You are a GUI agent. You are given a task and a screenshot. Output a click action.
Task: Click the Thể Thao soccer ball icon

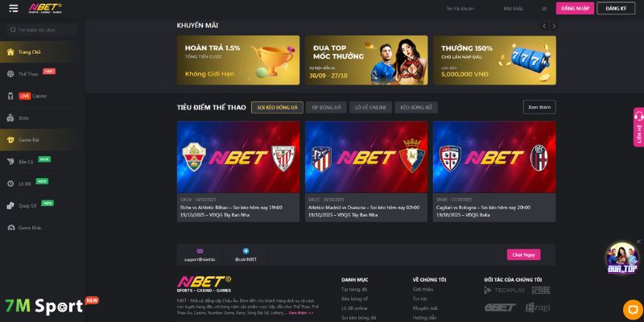pos(10,74)
